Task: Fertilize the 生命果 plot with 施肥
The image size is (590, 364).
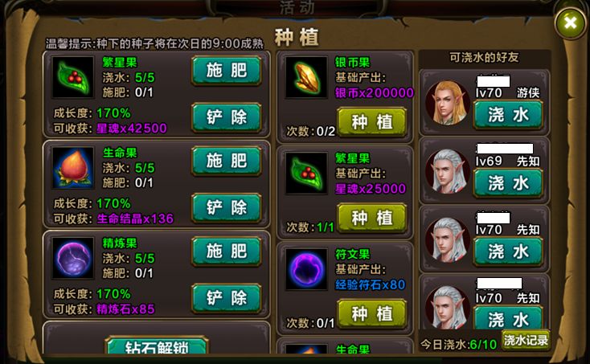Action: [227, 161]
